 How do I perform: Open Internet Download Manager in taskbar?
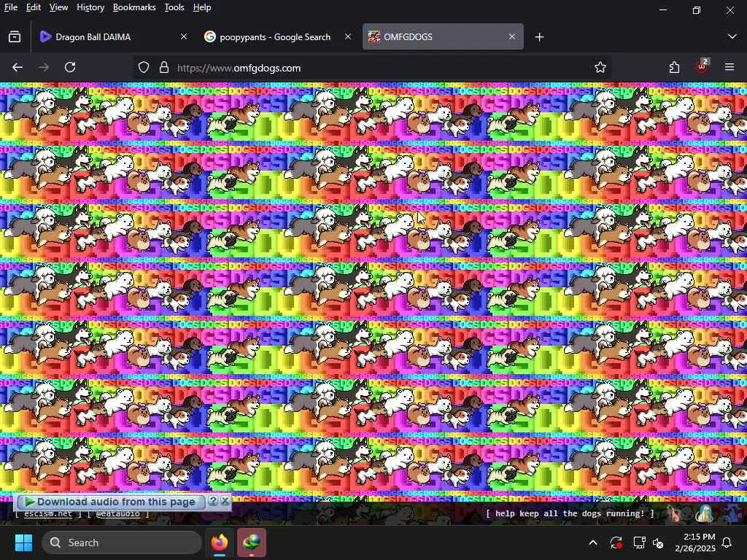click(252, 542)
